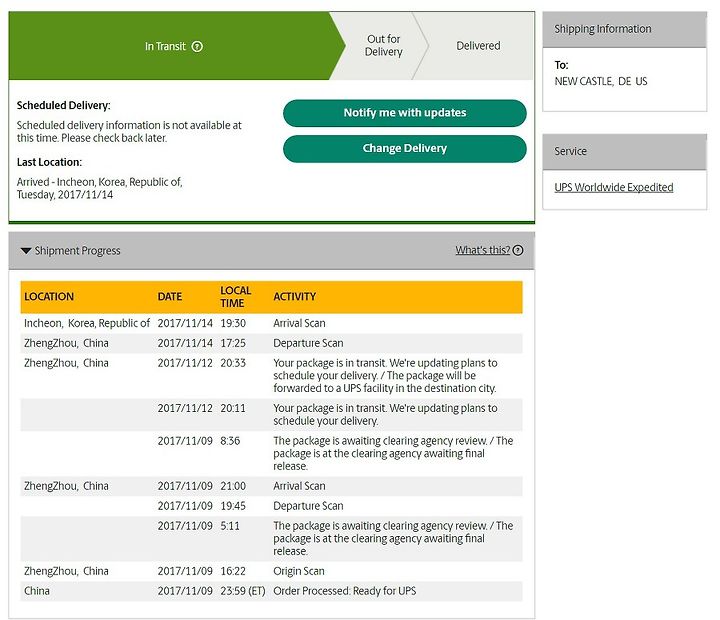Click the 19:45 Departure Scan row
Screen dimensions: 720x620
click(x=271, y=506)
